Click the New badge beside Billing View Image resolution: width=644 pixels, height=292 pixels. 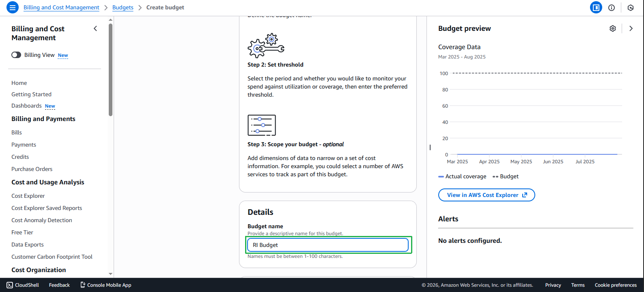pyautogui.click(x=63, y=55)
